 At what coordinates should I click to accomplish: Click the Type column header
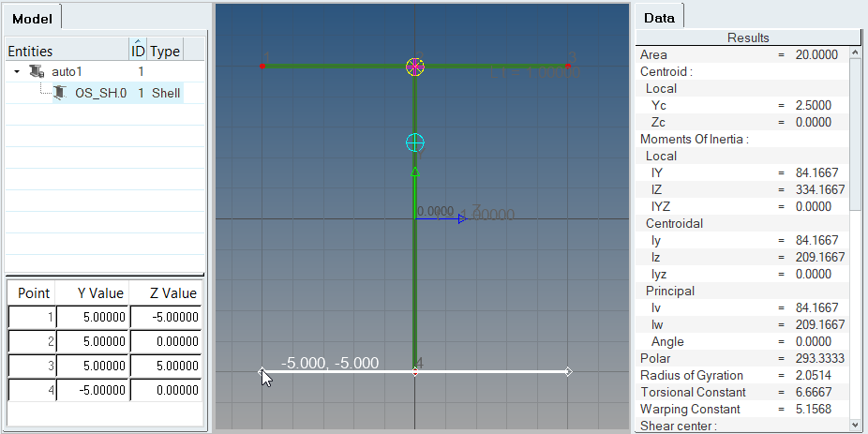click(x=166, y=52)
